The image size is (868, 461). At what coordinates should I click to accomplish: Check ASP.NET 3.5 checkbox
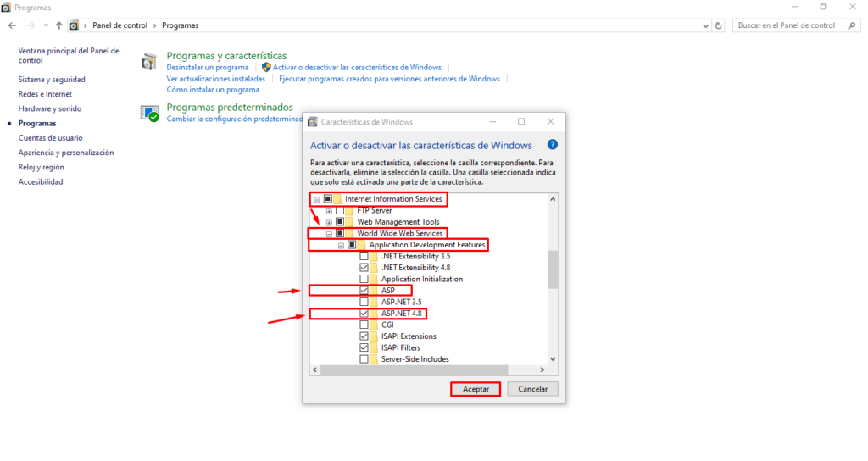click(x=364, y=302)
